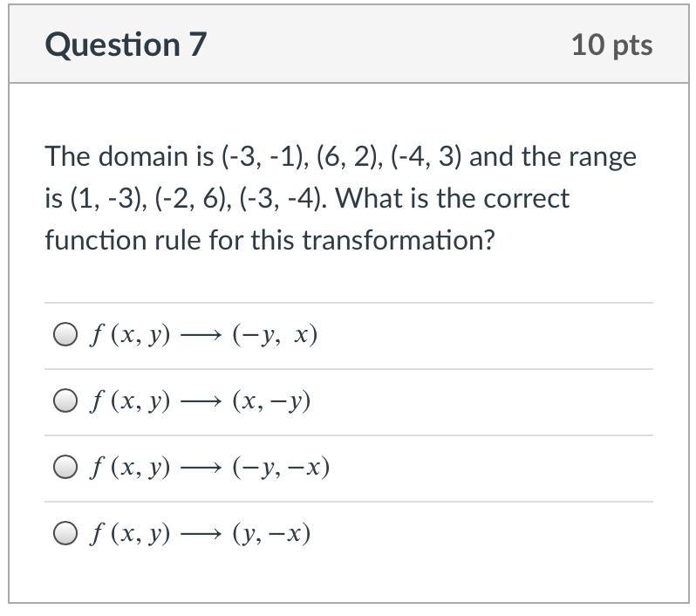The height and width of the screenshot is (616, 696).
Task: Mark the (y, −x) option radio button
Action: coord(65,534)
